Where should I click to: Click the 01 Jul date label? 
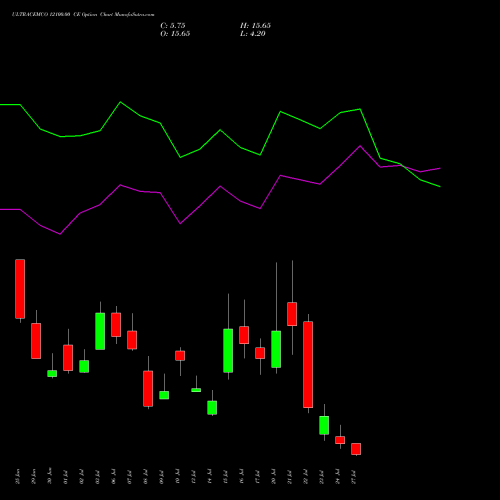coord(66,477)
